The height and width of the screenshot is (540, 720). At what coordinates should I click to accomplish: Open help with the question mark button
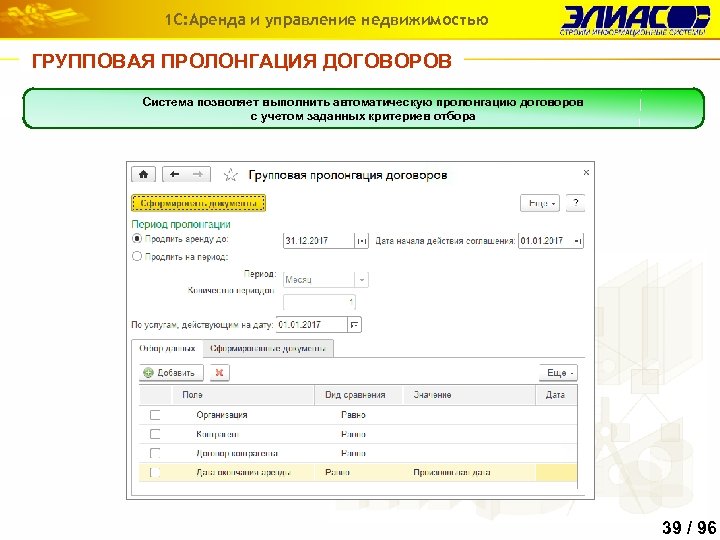pos(575,203)
